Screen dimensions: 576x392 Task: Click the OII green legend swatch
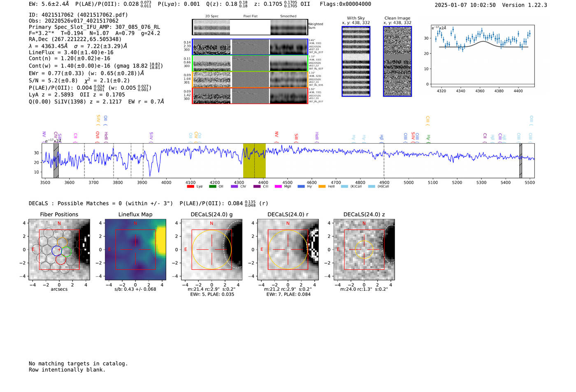point(212,187)
